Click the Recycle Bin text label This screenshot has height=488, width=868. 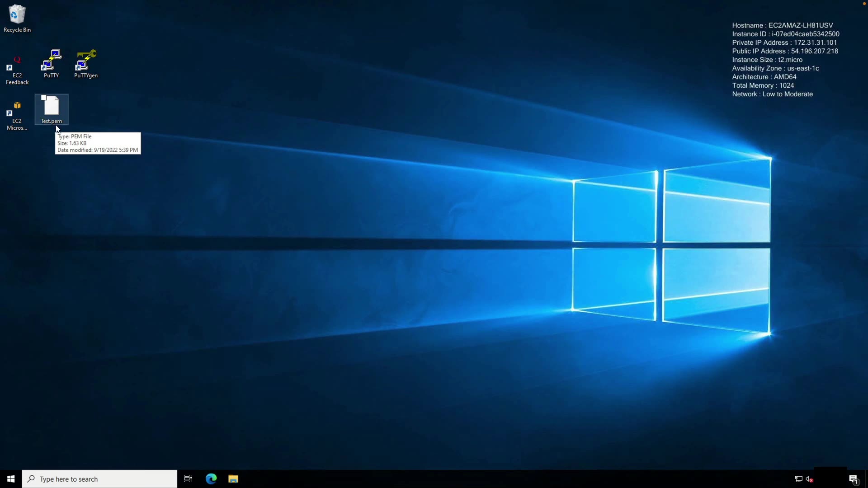coord(17,30)
